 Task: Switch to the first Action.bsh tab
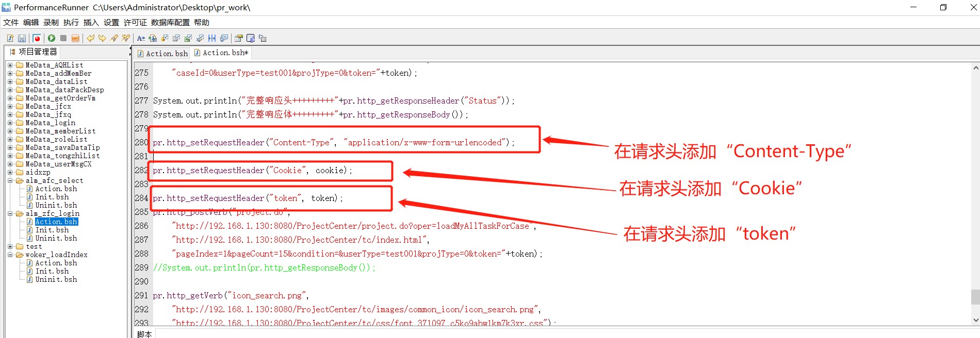pyautogui.click(x=162, y=53)
